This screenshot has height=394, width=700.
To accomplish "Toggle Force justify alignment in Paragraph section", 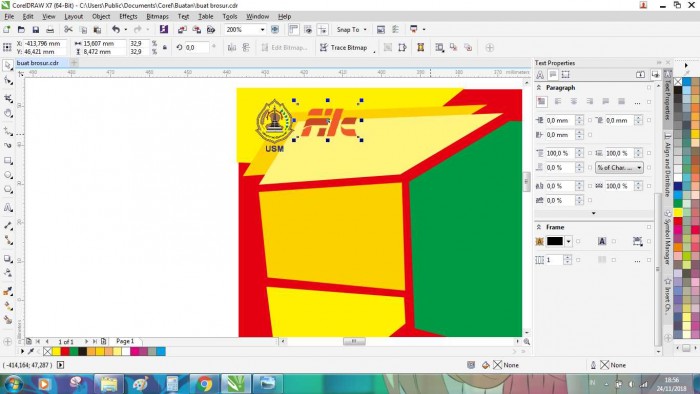I will point(621,102).
